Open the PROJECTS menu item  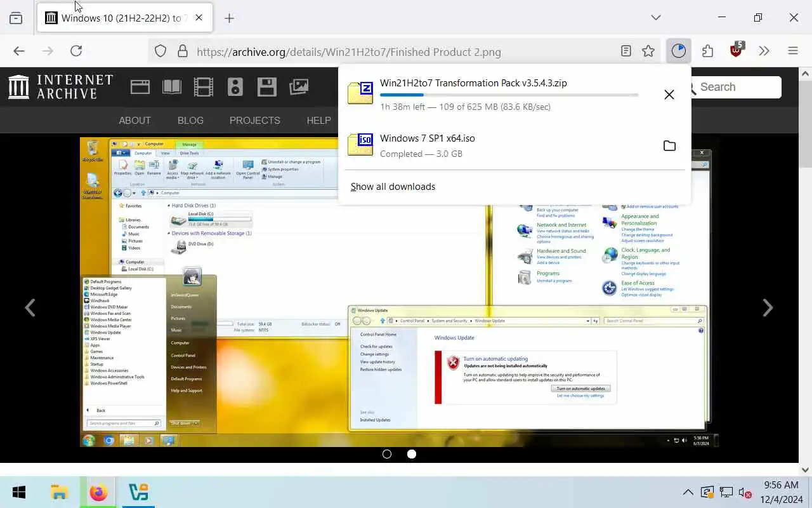click(x=255, y=120)
